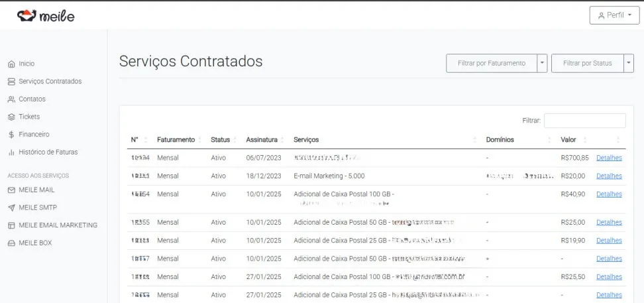Click the Filtrar por Status box
The height and width of the screenshot is (303, 644).
587,63
